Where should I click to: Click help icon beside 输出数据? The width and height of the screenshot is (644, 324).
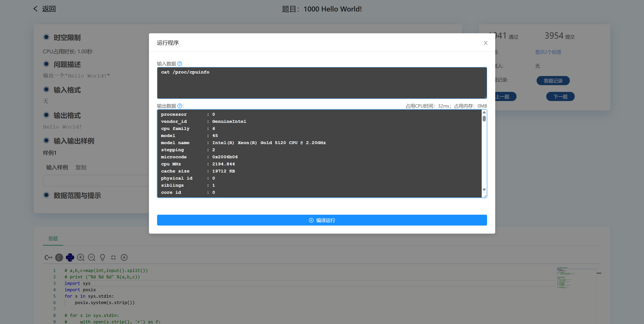click(180, 106)
